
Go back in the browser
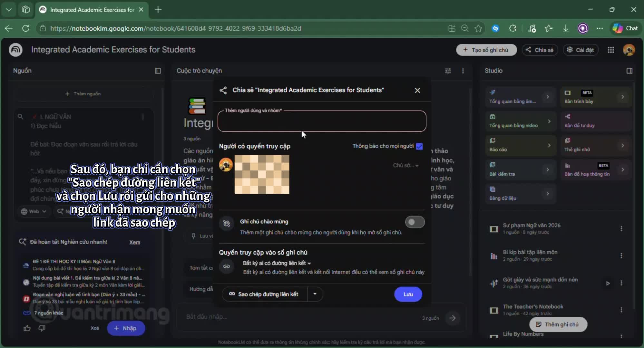pos(9,28)
